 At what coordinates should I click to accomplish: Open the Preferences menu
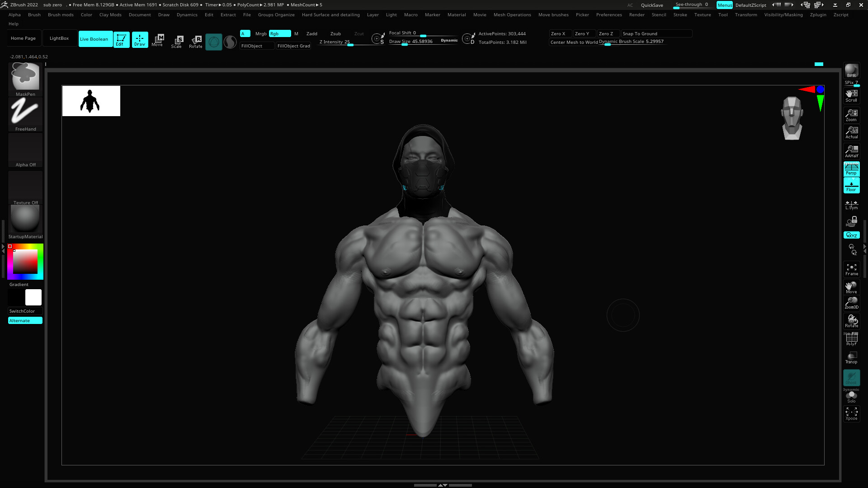pos(609,14)
